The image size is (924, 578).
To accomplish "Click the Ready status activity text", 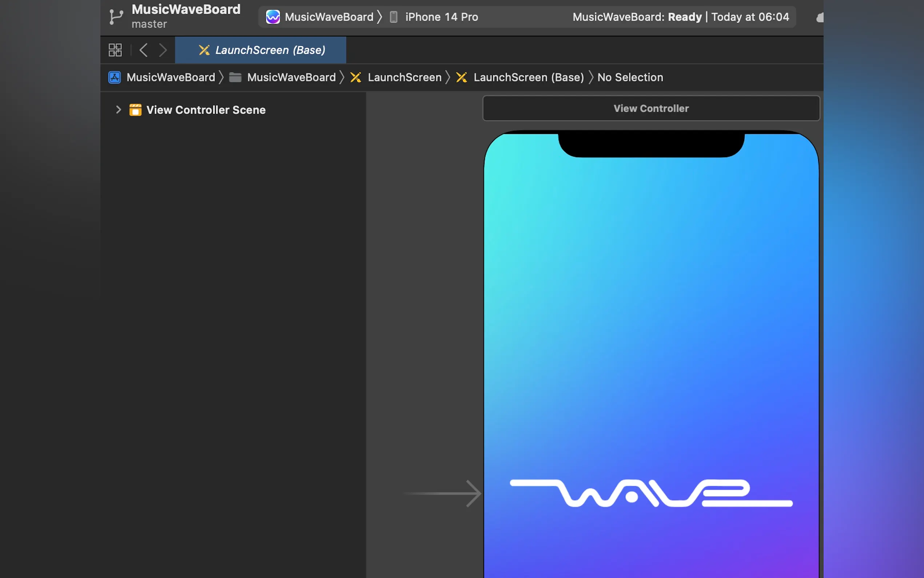I will coord(684,17).
